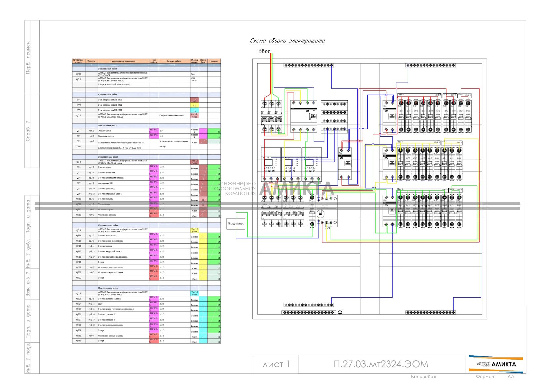Image resolution: width=555 pixels, height=392 pixels.
Task: Click the "Копировал" label below the frame
Action: pos(423,377)
